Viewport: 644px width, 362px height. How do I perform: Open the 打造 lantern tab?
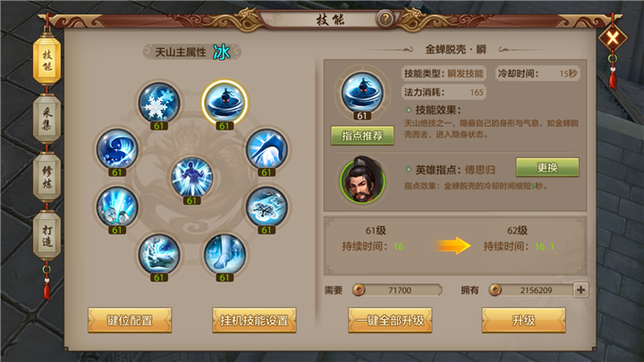pyautogui.click(x=47, y=236)
